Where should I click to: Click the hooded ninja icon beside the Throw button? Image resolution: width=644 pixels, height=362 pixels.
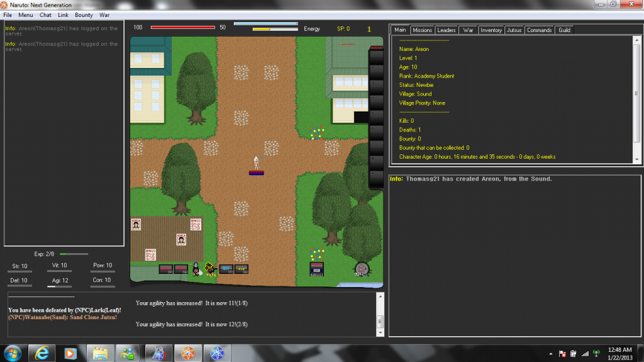point(196,269)
